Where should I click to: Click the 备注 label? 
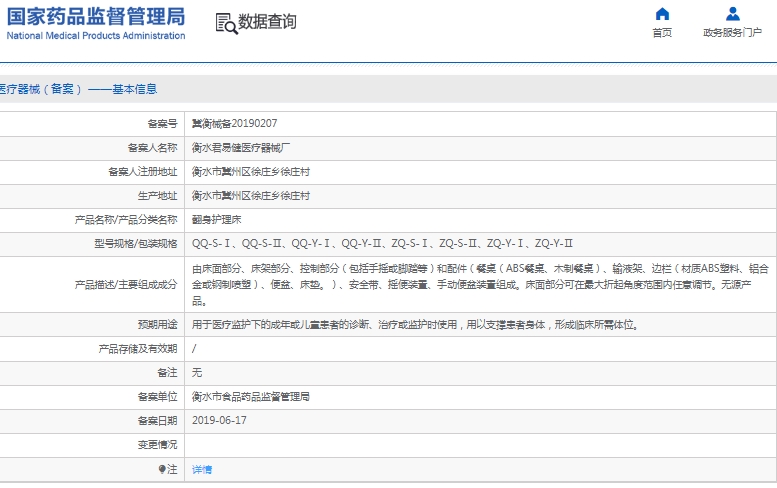[x=167, y=373]
